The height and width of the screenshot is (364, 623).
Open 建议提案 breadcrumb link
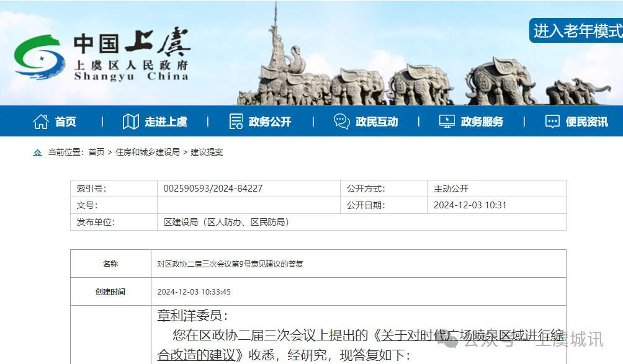tap(207, 152)
